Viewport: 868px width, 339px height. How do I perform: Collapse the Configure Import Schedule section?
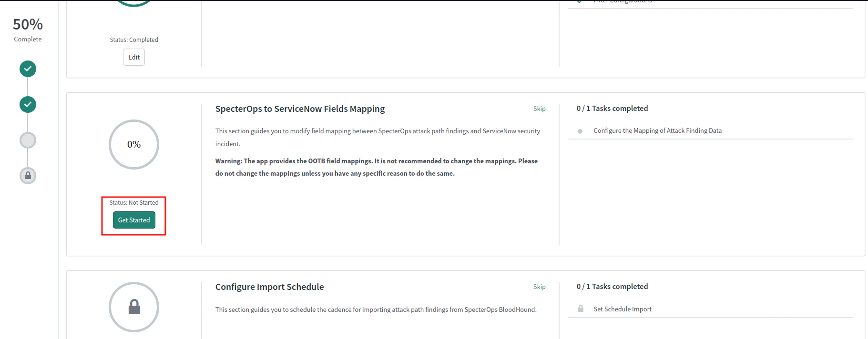coord(269,287)
